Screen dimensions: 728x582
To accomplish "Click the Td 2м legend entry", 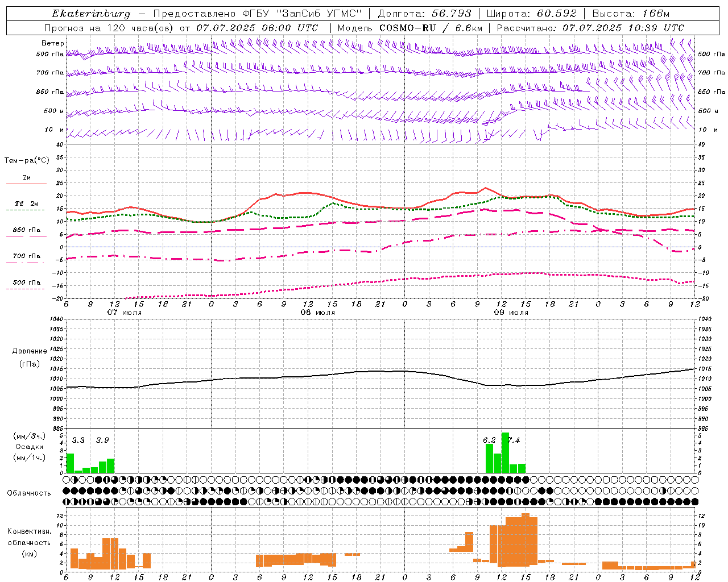I will pos(26,203).
